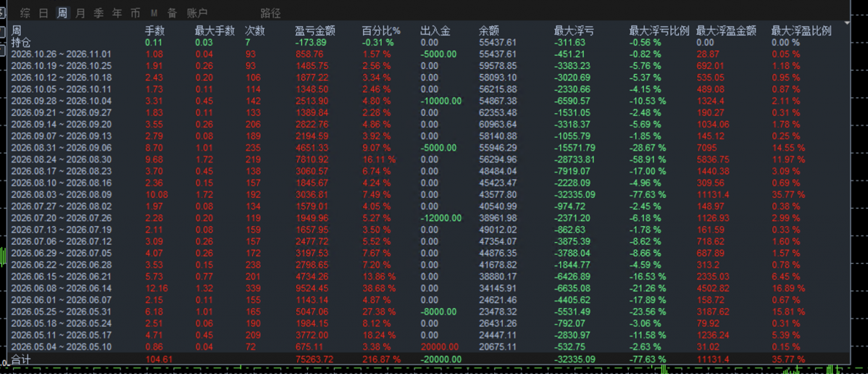Image resolution: width=868 pixels, height=374 pixels.
Task: Open the small dropdown triangle above the table
Action: point(847,23)
